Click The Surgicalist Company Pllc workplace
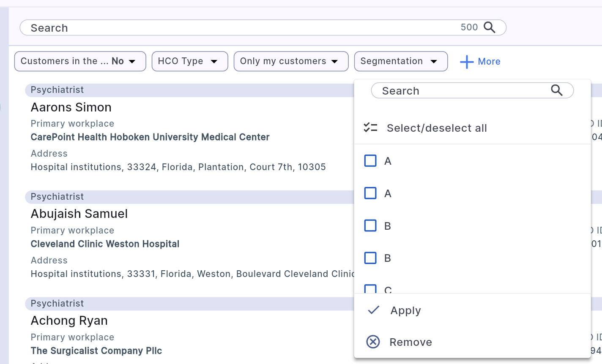Image resolution: width=602 pixels, height=364 pixels. pyautogui.click(x=96, y=351)
